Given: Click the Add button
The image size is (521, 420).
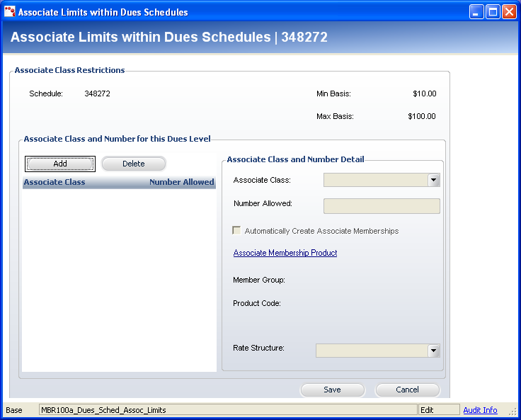Looking at the screenshot, I should point(60,164).
